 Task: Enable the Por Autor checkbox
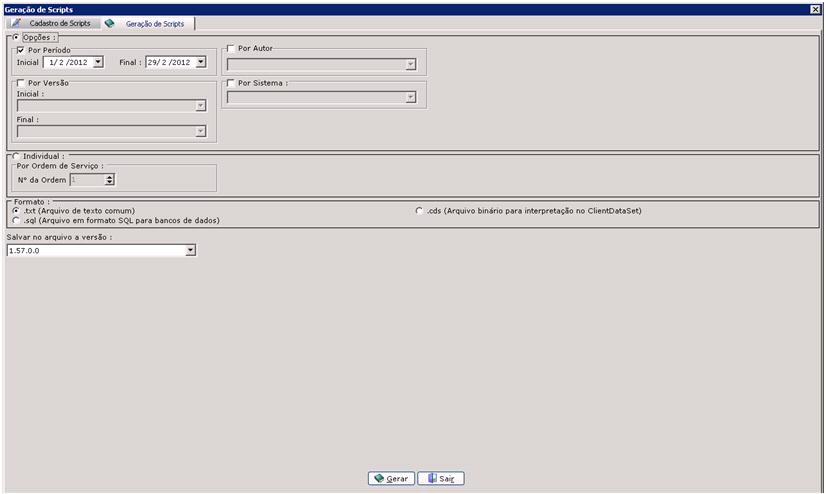click(231, 48)
